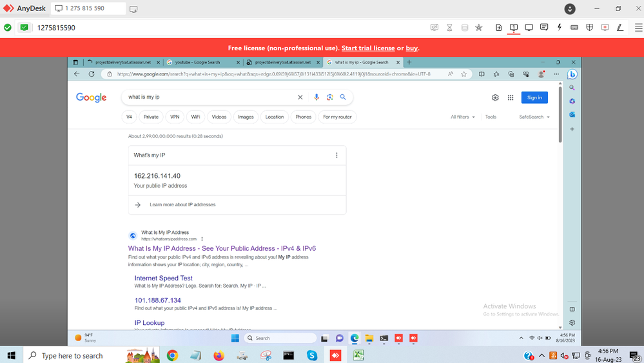The image size is (644, 363).
Task: Open AnyDesk whiteboard pen icon
Action: pos(620,28)
